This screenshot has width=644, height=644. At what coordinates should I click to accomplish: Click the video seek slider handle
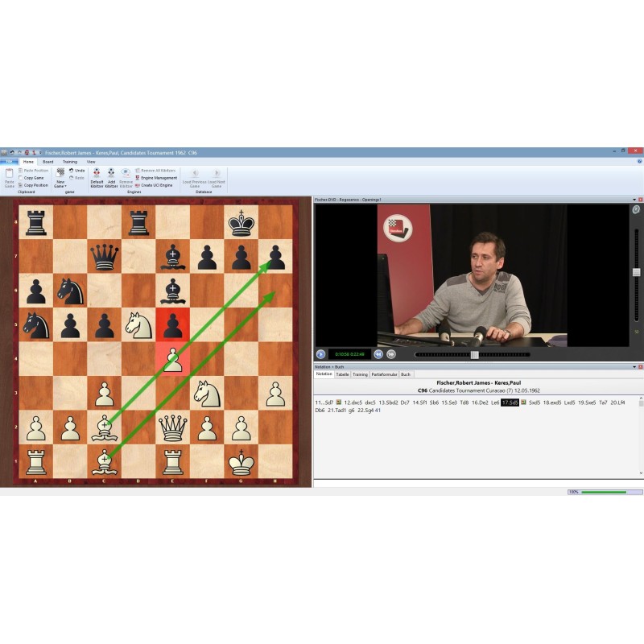[x=475, y=354]
